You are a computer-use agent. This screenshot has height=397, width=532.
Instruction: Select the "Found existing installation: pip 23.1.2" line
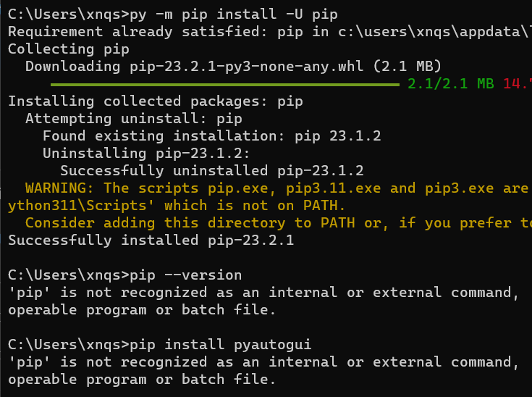(211, 135)
